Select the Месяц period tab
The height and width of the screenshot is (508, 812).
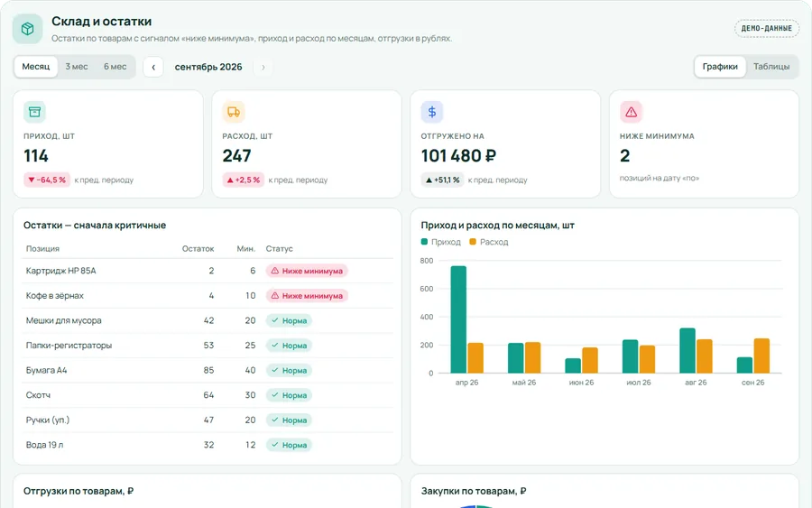(x=36, y=67)
